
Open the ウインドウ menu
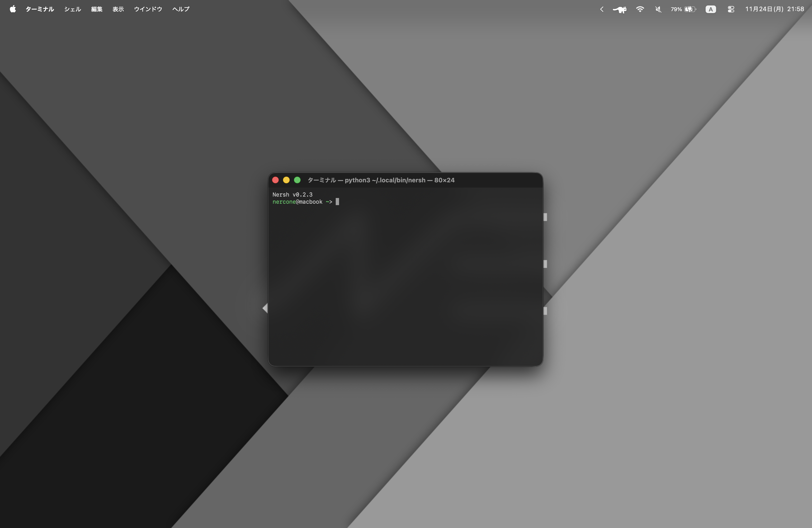click(148, 9)
